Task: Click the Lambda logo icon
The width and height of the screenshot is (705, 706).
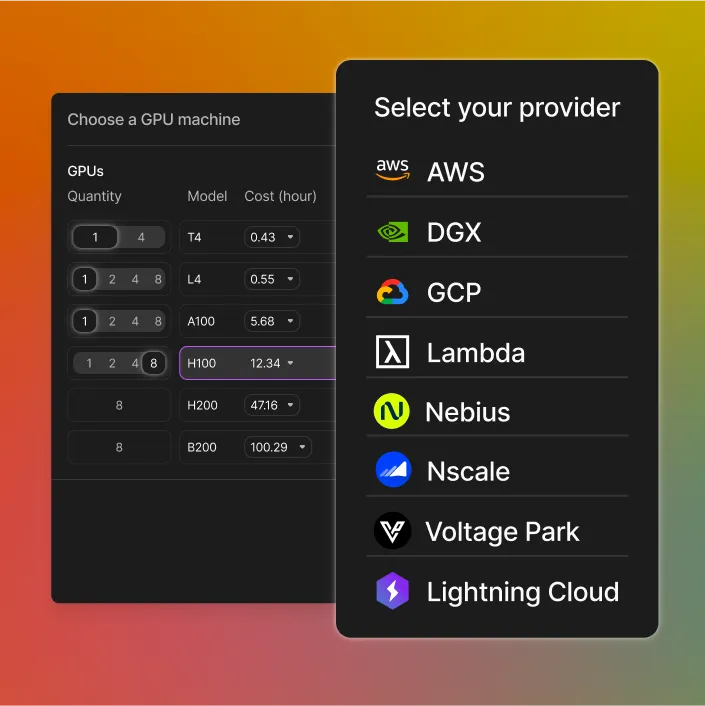Action: pyautogui.click(x=392, y=352)
